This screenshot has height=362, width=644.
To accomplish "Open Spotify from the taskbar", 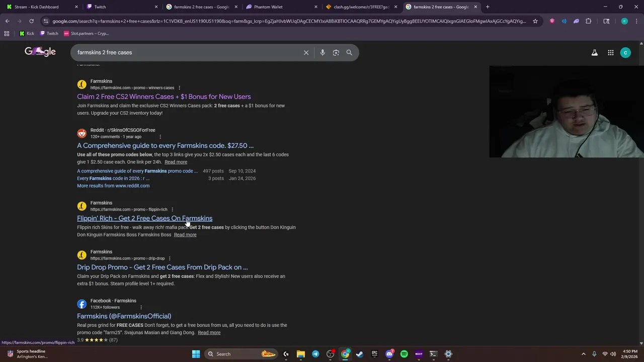I will 404,354.
